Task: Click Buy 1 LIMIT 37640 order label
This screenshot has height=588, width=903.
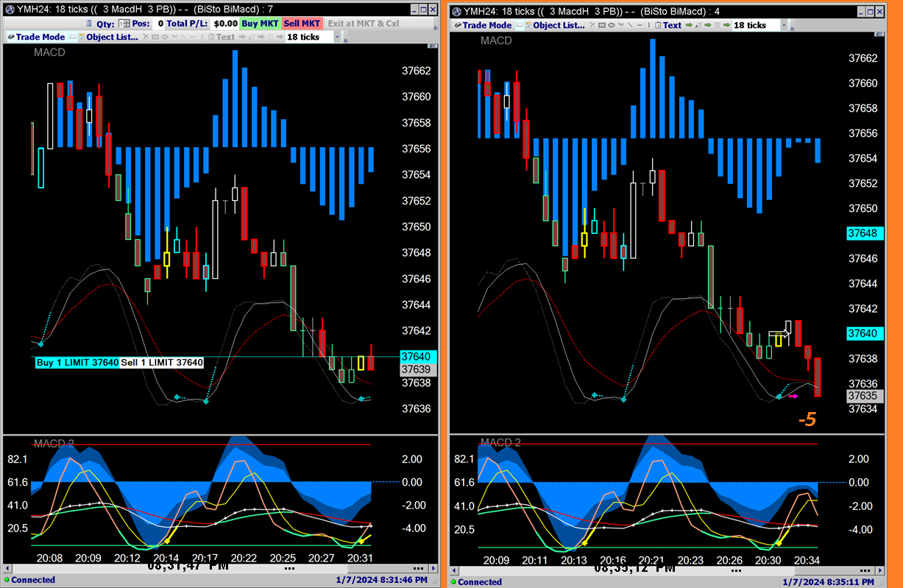Action: coord(77,363)
